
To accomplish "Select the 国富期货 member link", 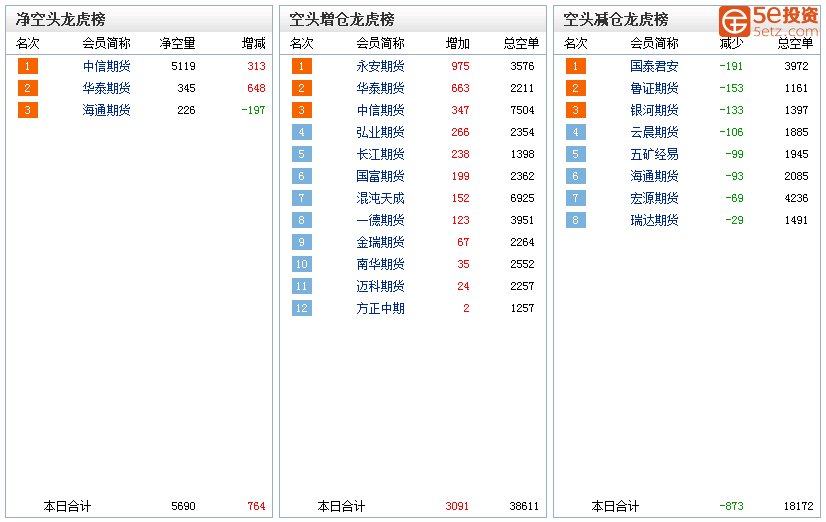I will click(380, 176).
